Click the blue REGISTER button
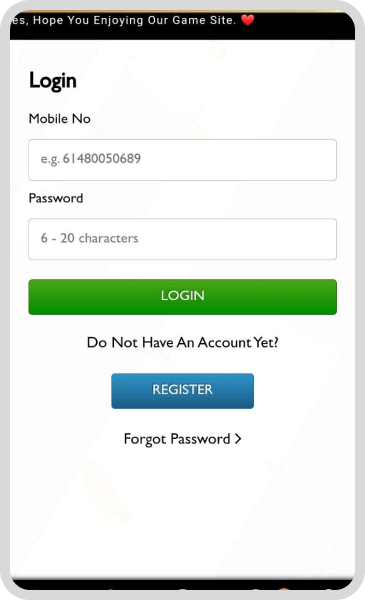This screenshot has height=600, width=365. coord(182,391)
